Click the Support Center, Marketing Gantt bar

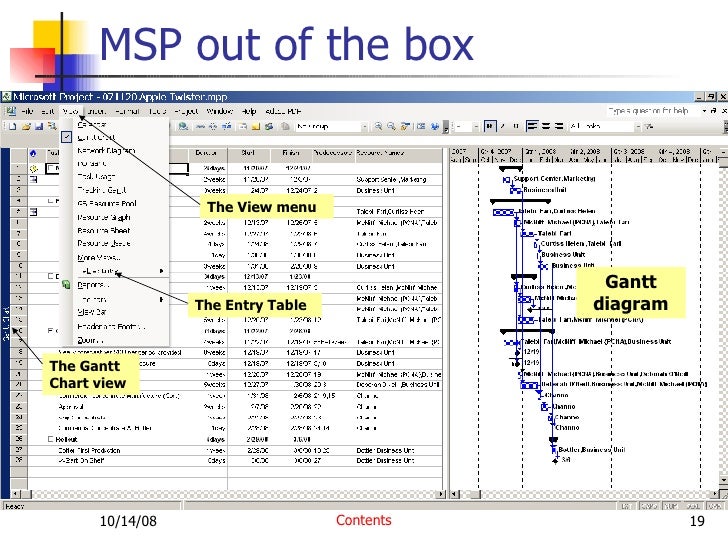[507, 179]
